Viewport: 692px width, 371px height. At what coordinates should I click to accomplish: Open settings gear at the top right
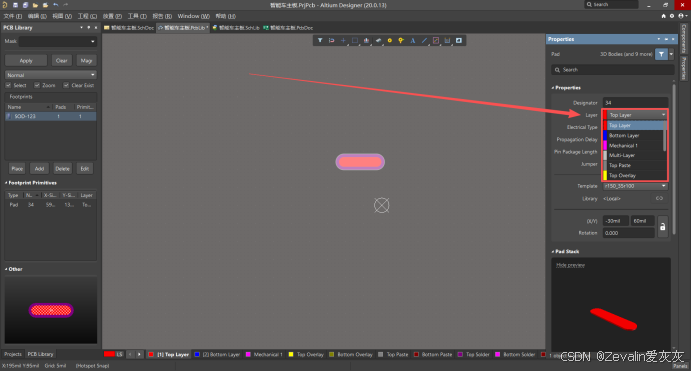click(672, 16)
